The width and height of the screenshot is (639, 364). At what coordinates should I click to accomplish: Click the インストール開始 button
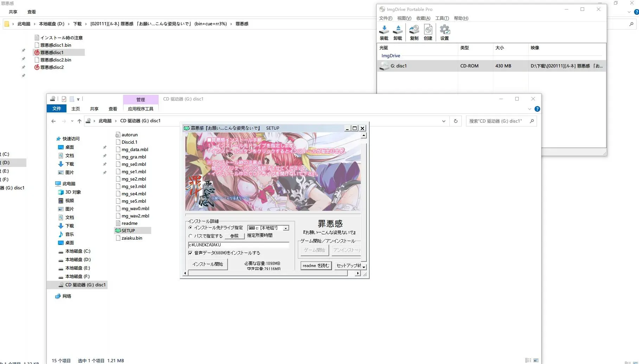click(x=208, y=264)
